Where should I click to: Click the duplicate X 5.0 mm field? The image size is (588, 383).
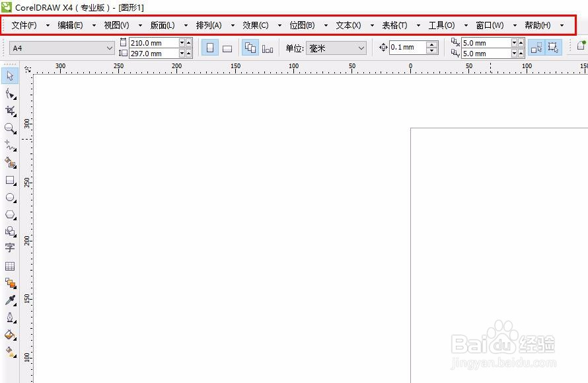coord(486,43)
